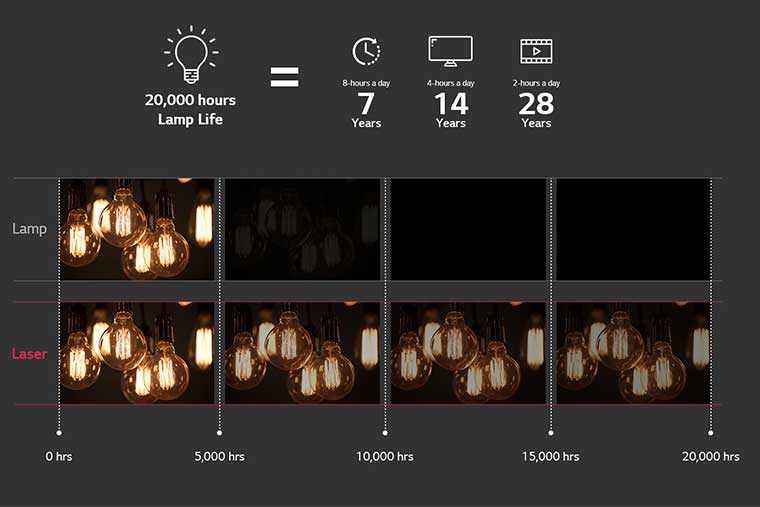Screen dimensions: 760x507
Task: Click the pink 'Laser' row label
Action: (30, 354)
